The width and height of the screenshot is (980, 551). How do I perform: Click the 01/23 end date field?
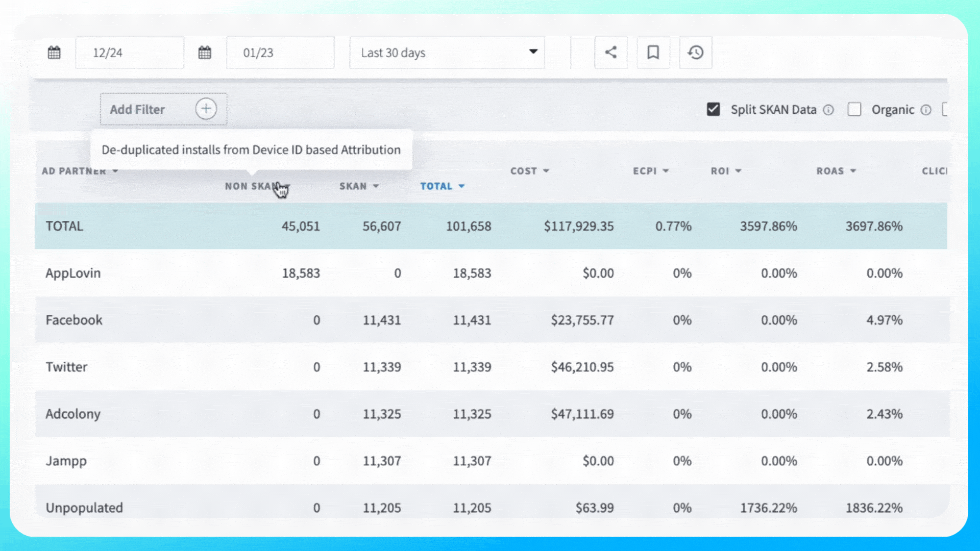280,53
